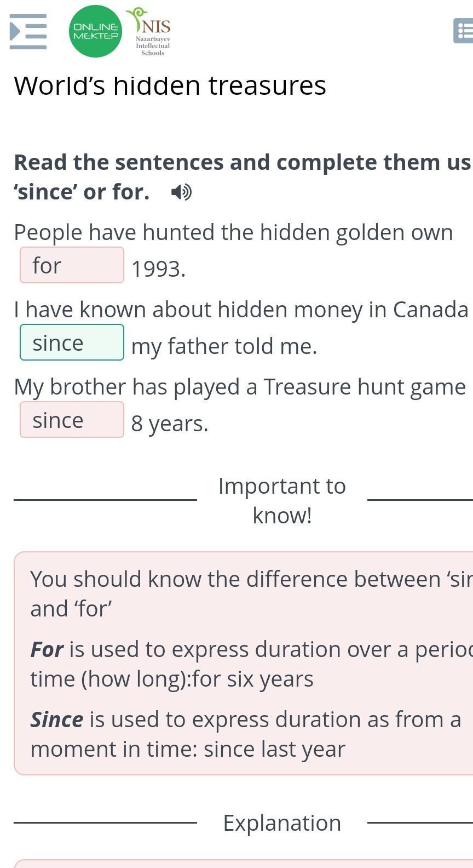Open the list view icon at top right
The height and width of the screenshot is (868, 473).
pyautogui.click(x=464, y=31)
